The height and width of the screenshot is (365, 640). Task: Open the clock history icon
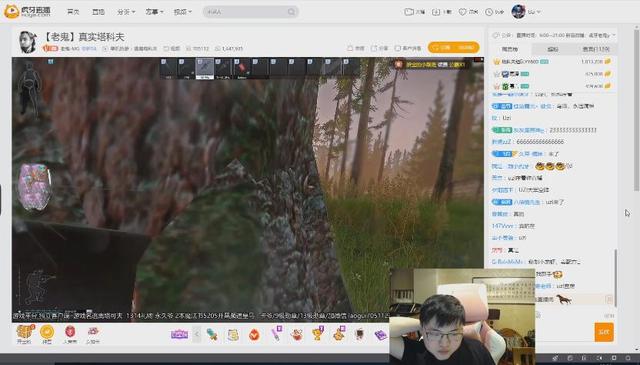489,12
